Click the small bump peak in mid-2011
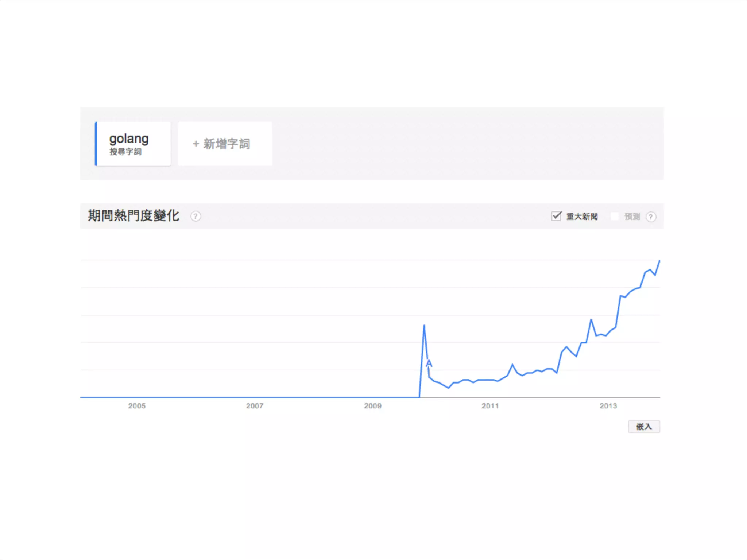The height and width of the screenshot is (560, 747). (x=512, y=365)
